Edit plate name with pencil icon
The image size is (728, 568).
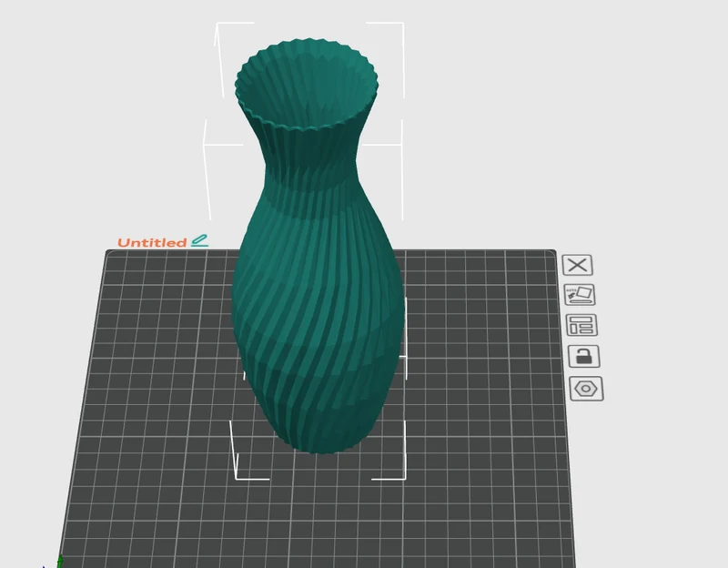pyautogui.click(x=199, y=240)
